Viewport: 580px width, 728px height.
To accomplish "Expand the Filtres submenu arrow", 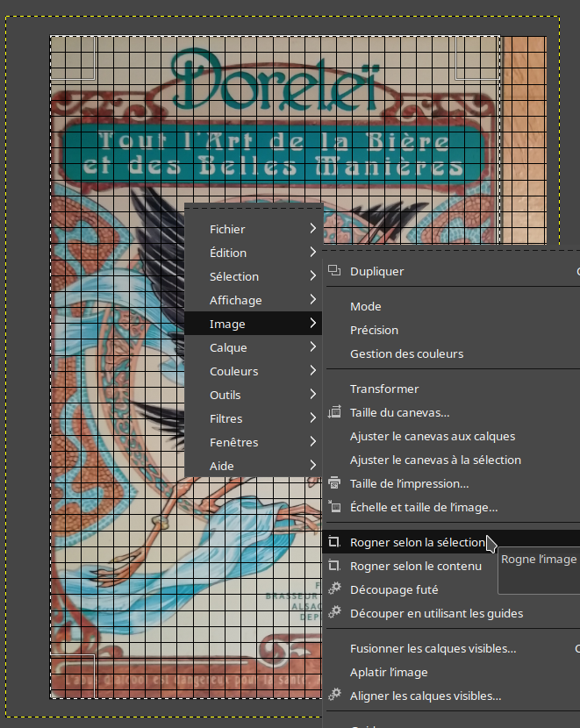I will [x=312, y=418].
